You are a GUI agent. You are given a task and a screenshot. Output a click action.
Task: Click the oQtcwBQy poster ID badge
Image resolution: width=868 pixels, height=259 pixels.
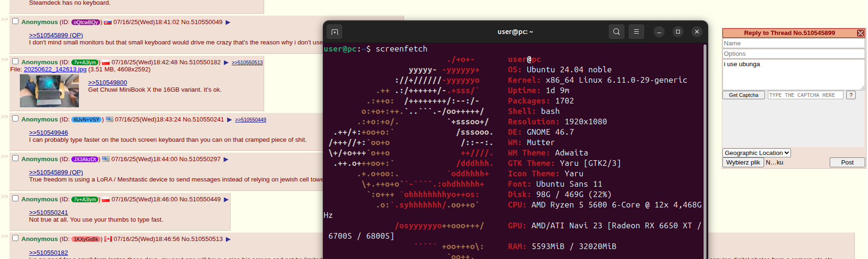tap(86, 22)
